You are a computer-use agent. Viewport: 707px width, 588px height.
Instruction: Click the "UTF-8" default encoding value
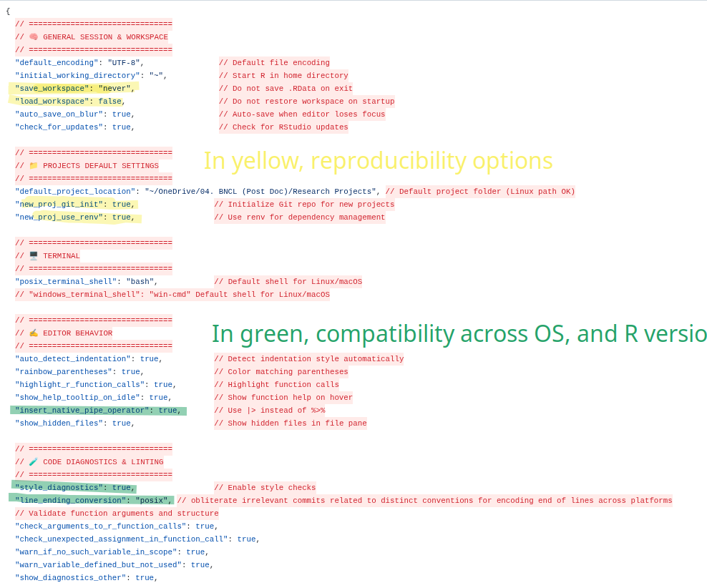click(123, 63)
